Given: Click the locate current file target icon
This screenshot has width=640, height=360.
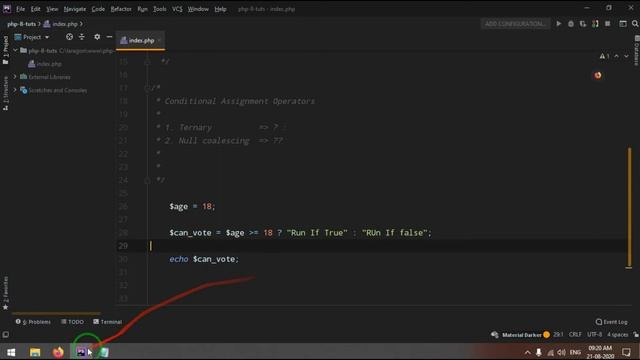Looking at the screenshot, I should point(69,37).
